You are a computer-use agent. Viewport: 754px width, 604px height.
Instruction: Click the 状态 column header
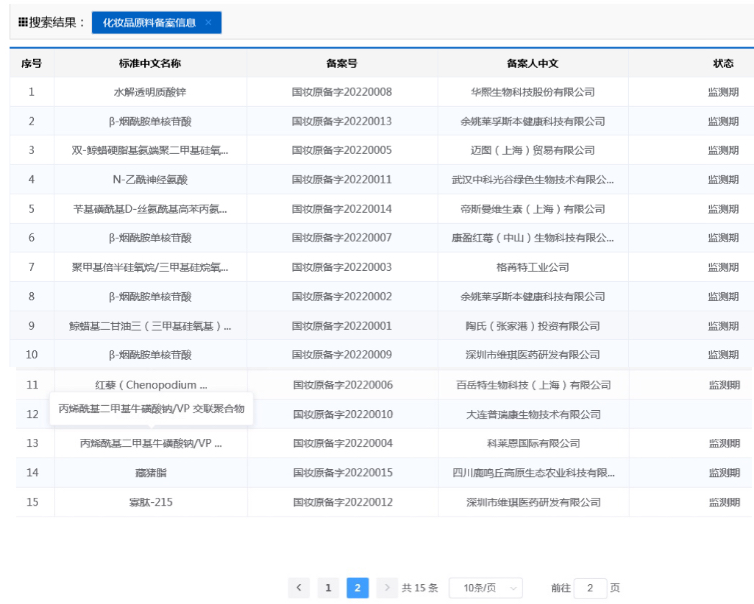[723, 63]
